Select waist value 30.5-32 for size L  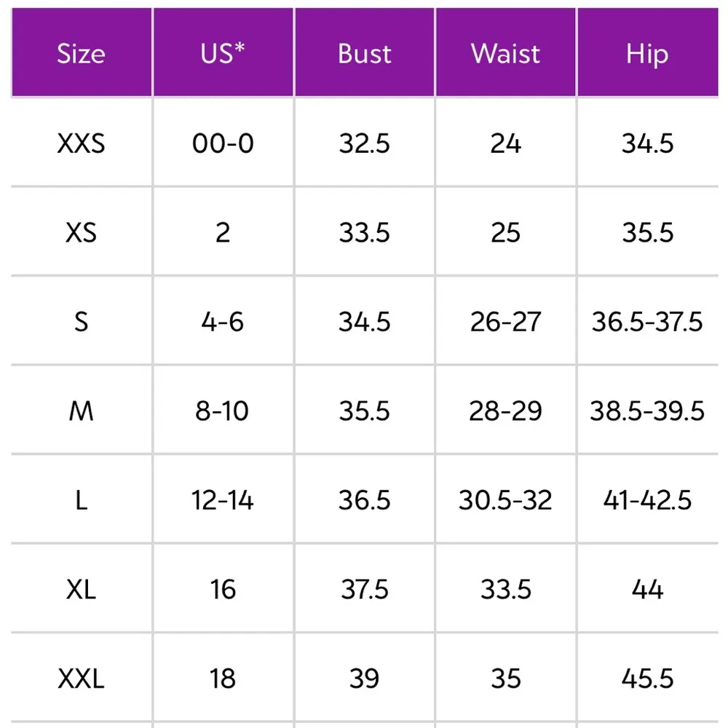click(506, 500)
